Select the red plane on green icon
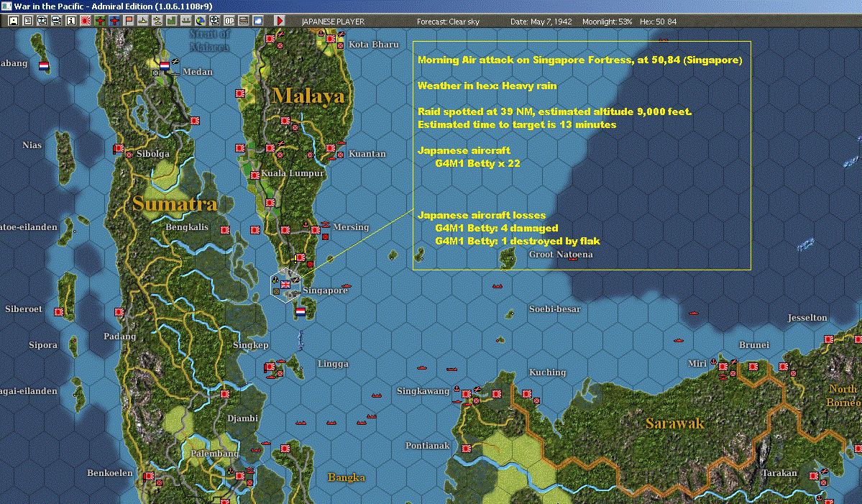Screen dimensions: 862x504 (x=100, y=21)
